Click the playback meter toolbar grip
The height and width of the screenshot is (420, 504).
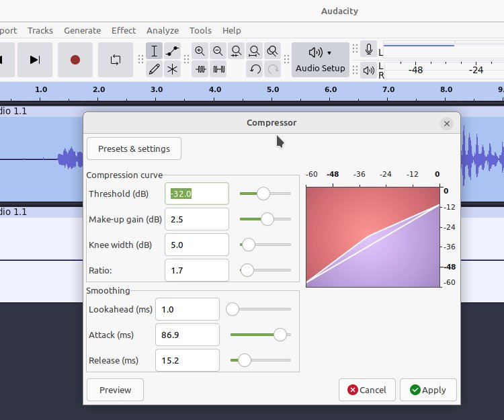tap(355, 70)
